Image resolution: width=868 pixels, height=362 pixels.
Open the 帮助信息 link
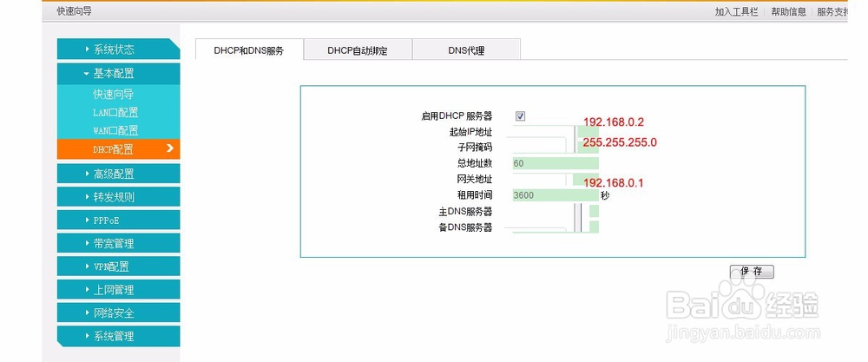pos(789,12)
